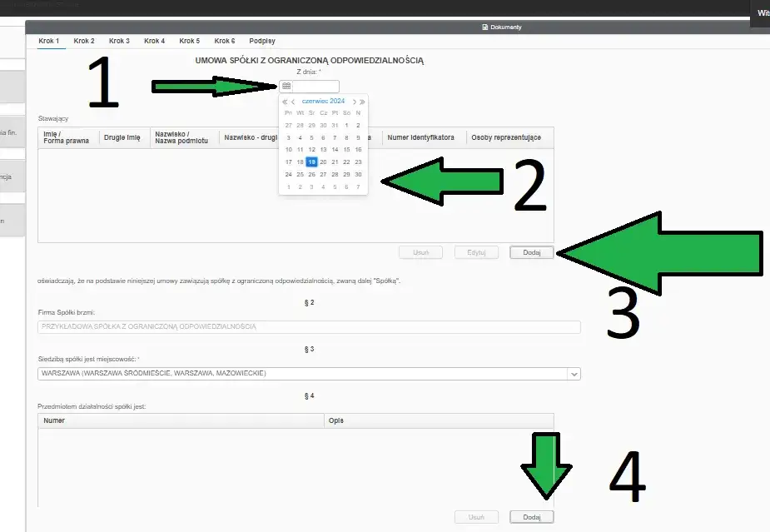
Task: Click Usuń under the Stawający table
Action: [421, 252]
